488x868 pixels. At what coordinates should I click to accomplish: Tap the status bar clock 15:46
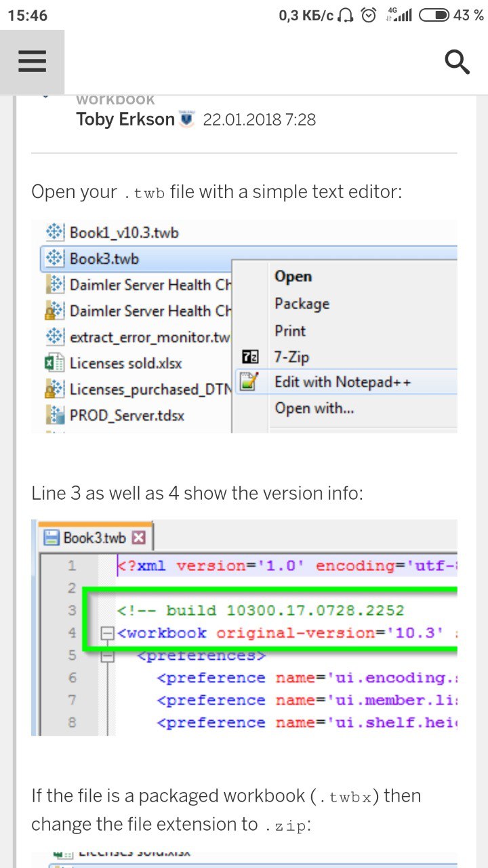pyautogui.click(x=28, y=15)
